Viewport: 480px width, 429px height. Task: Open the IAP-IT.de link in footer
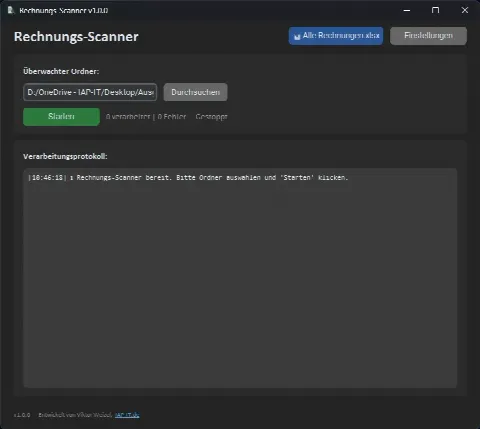pos(127,415)
